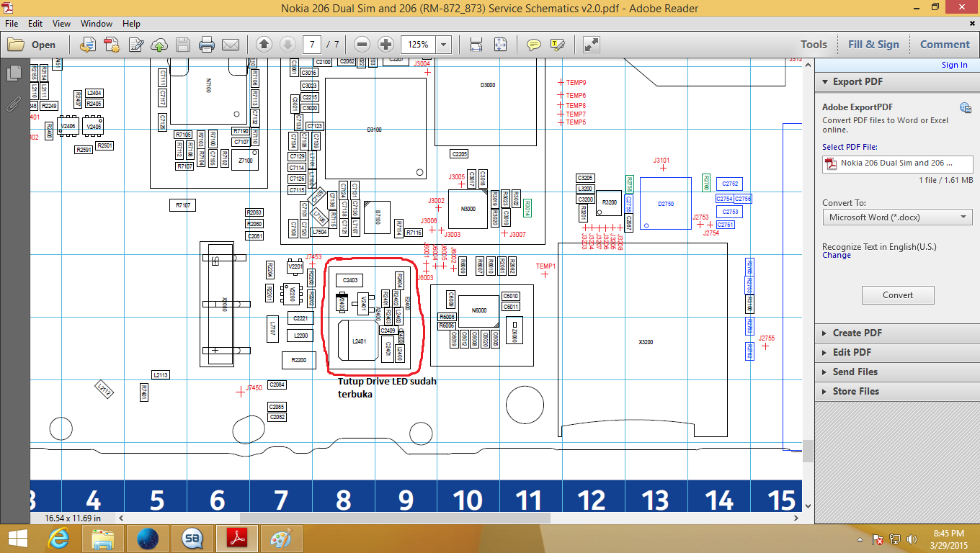Launch Internet Explorer from the taskbar

(58, 538)
